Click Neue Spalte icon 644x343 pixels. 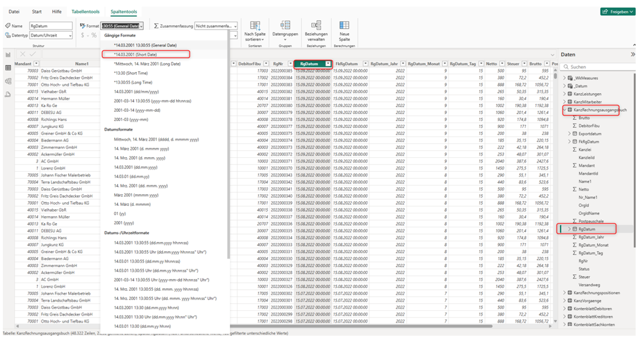tap(344, 25)
